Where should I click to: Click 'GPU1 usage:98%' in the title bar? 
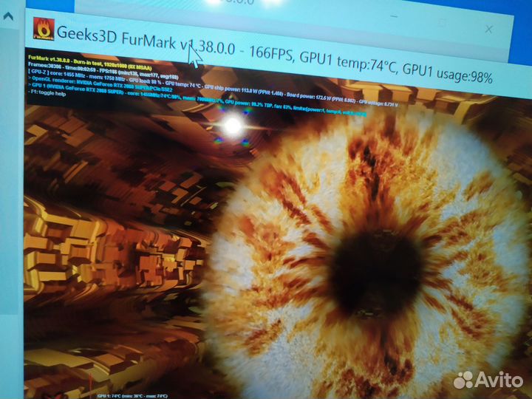[447, 74]
